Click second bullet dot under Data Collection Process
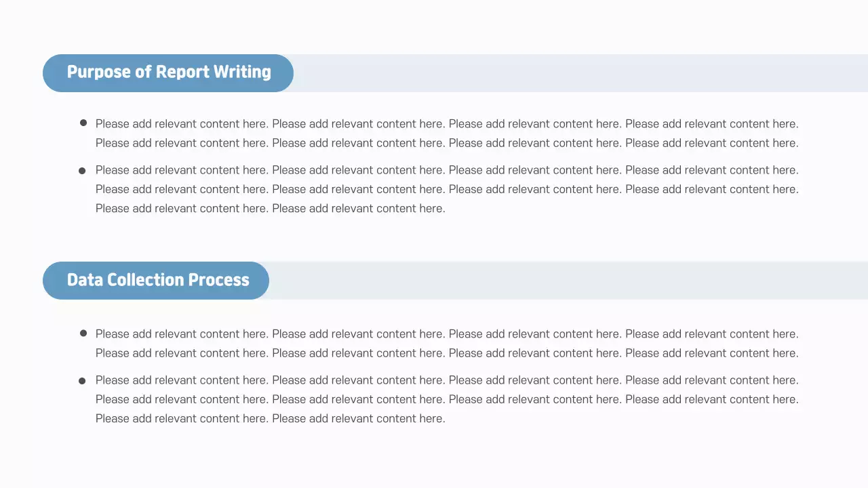868x488 pixels. (83, 381)
